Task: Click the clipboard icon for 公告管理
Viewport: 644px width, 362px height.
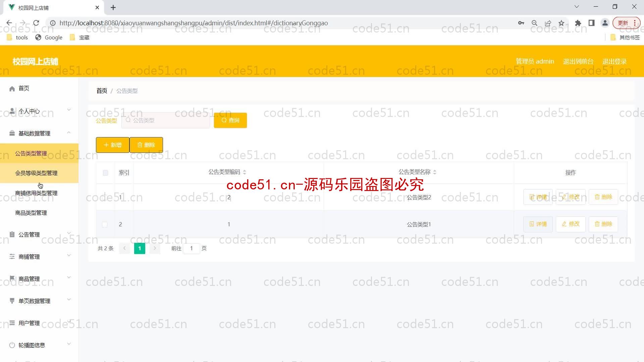Action: (x=12, y=234)
